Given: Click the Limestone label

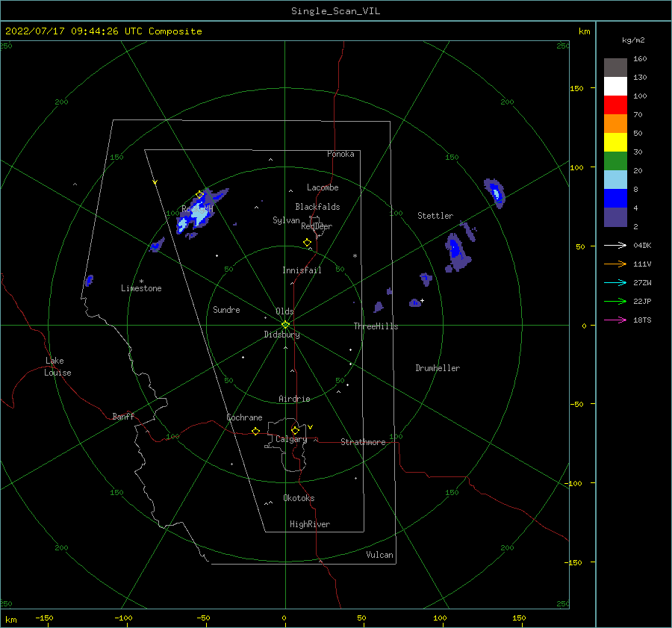Looking at the screenshot, I should pos(141,288).
